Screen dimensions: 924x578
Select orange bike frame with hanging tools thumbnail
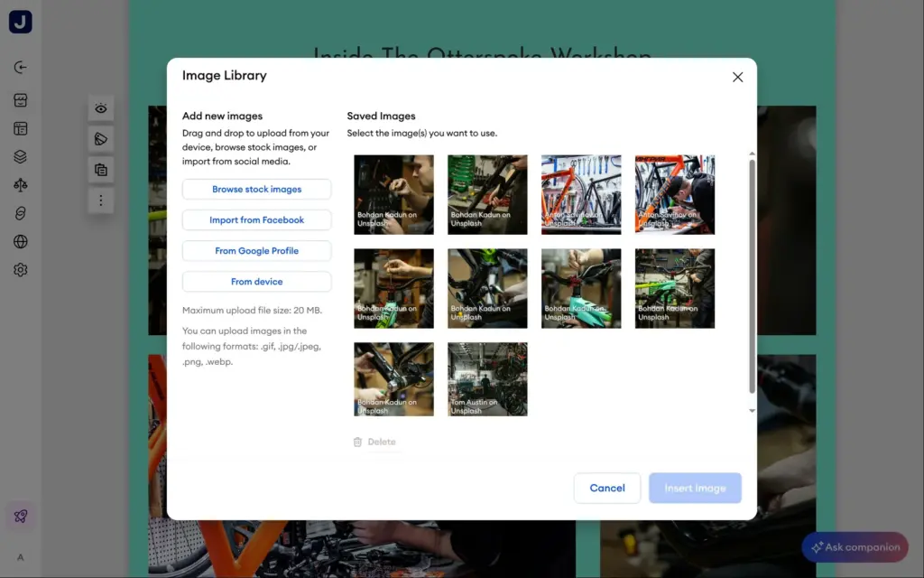pos(581,195)
